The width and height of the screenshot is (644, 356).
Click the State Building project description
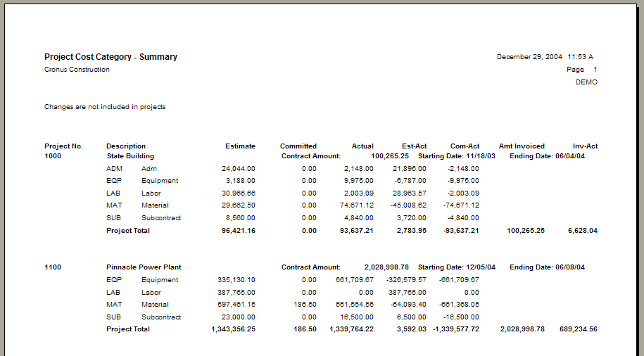click(130, 156)
